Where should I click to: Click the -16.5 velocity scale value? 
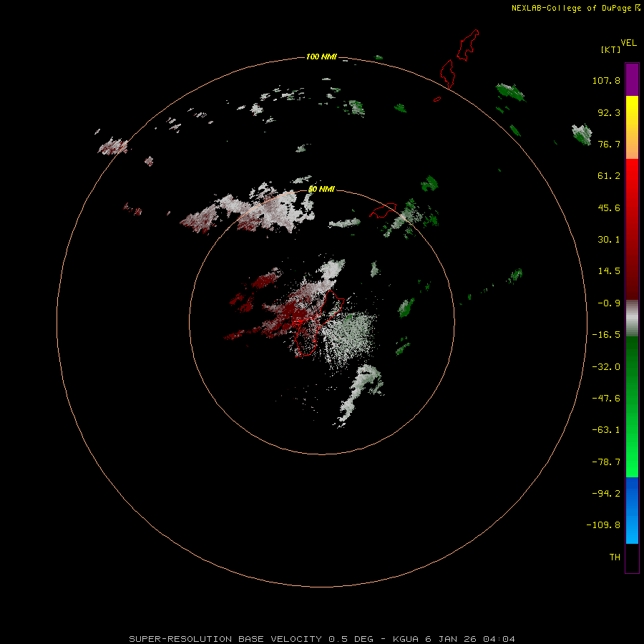(x=606, y=335)
